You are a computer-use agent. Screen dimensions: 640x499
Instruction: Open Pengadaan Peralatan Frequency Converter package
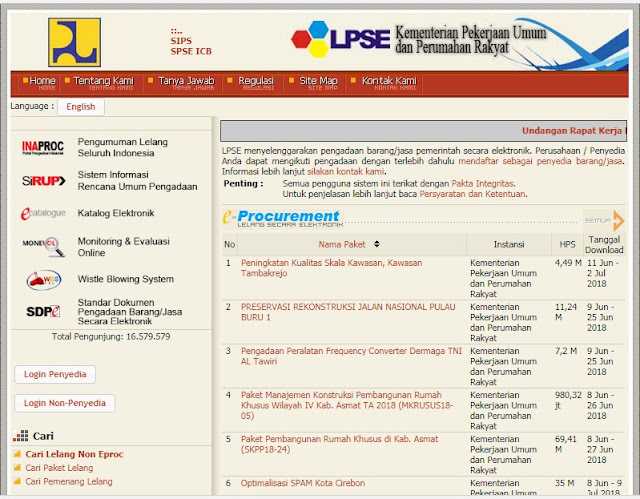click(351, 356)
